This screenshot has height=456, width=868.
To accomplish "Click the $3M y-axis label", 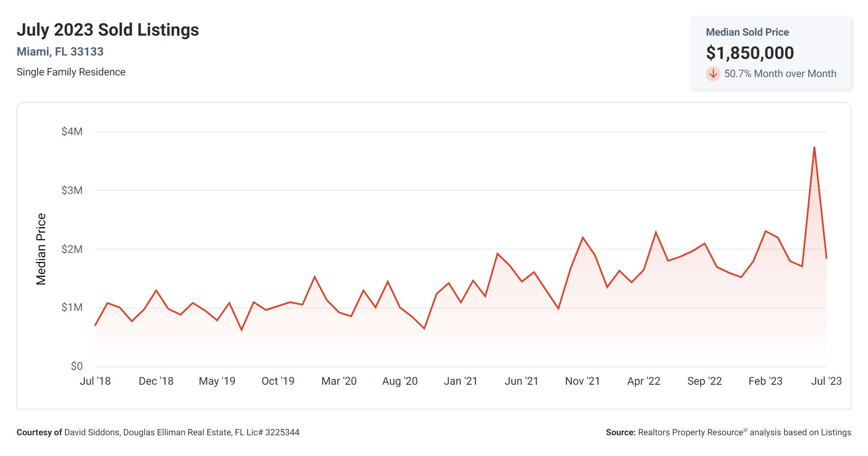I will tap(72, 191).
